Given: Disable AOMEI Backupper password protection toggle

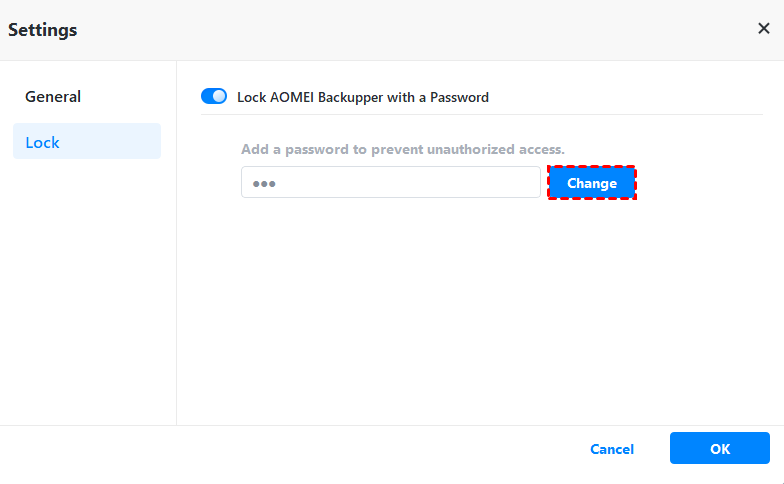Looking at the screenshot, I should [214, 97].
